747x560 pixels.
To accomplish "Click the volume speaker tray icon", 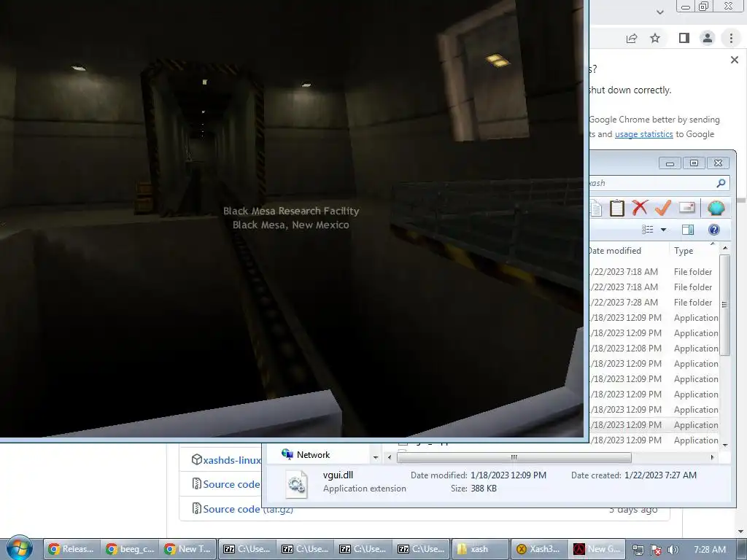I will (x=673, y=550).
